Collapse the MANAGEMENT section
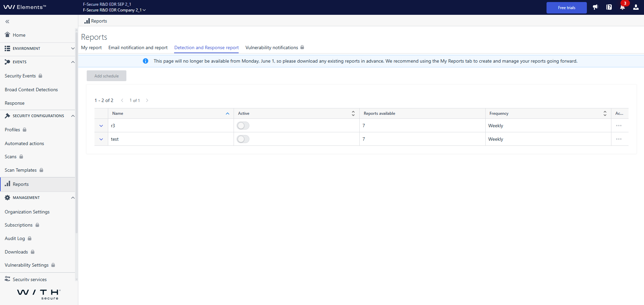This screenshot has height=305, width=644. [x=39, y=198]
